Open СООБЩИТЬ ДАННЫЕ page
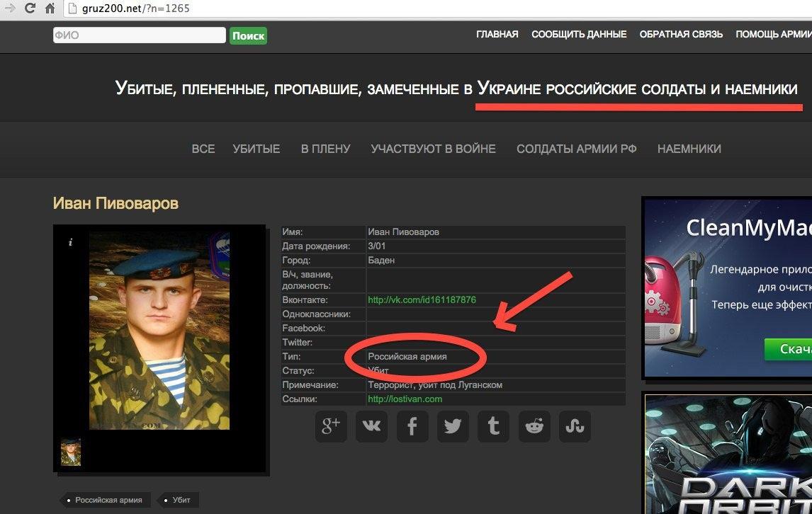 tap(579, 35)
